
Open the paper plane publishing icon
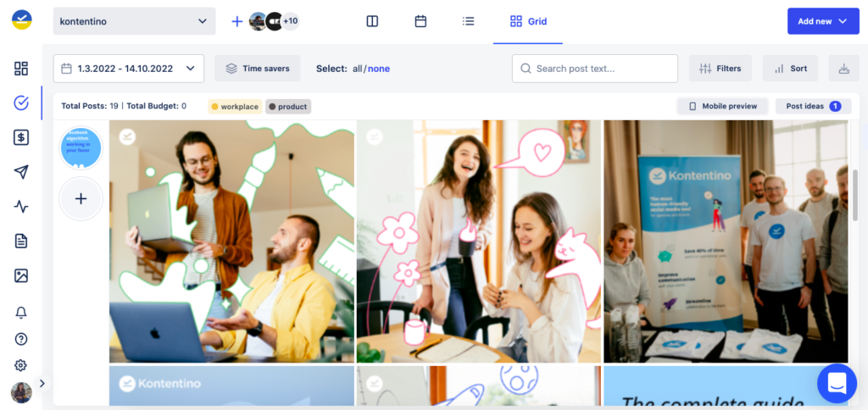(x=21, y=172)
